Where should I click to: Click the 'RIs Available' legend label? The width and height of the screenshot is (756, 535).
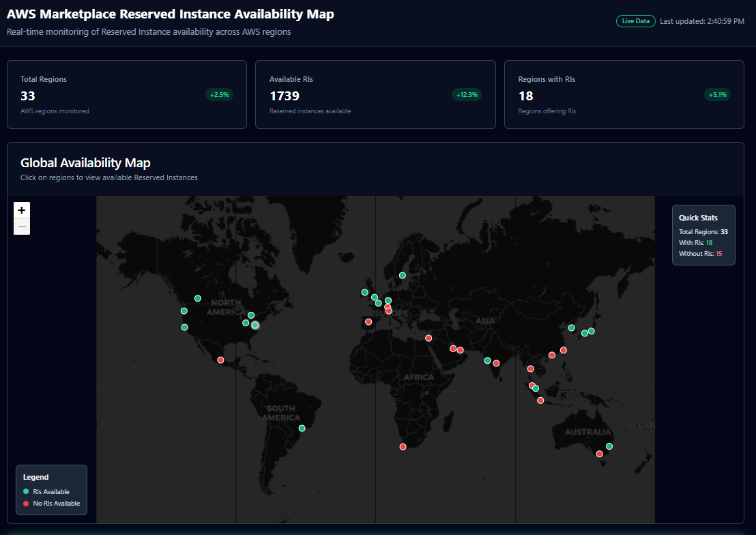(51, 491)
